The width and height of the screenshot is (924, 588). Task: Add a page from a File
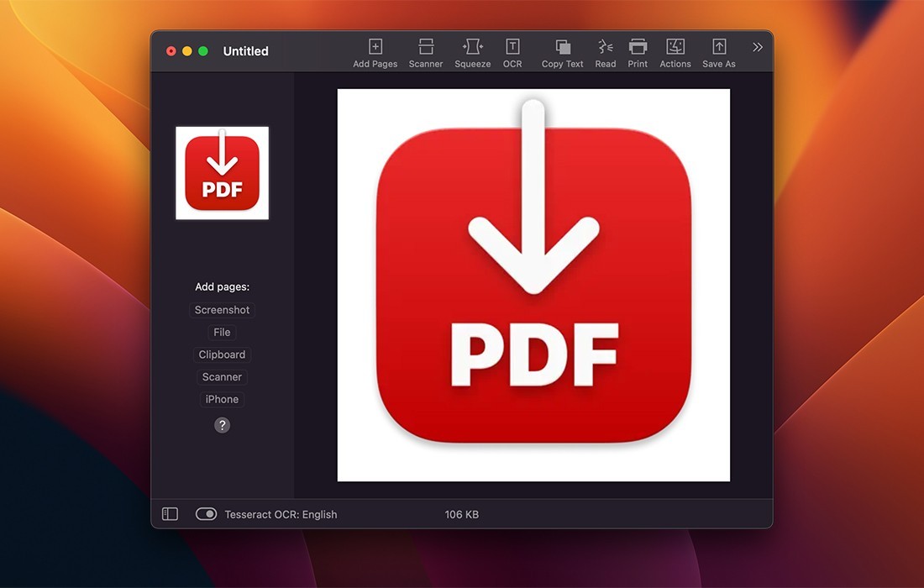click(x=222, y=332)
